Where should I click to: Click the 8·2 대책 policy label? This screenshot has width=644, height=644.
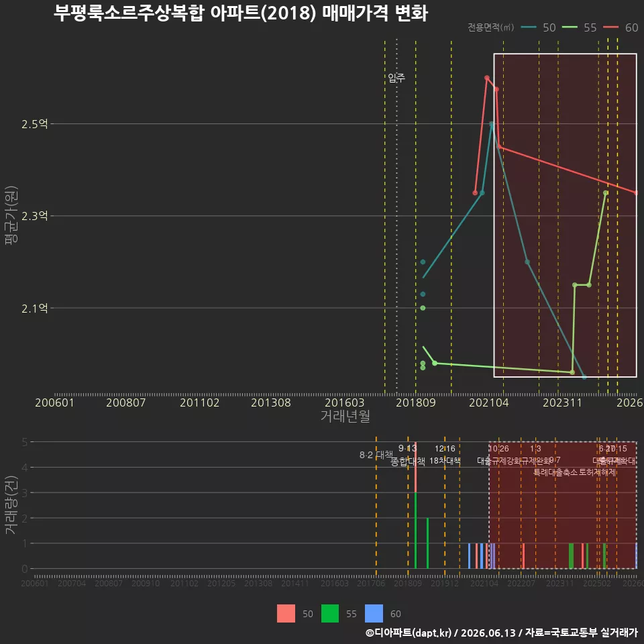pos(376,455)
